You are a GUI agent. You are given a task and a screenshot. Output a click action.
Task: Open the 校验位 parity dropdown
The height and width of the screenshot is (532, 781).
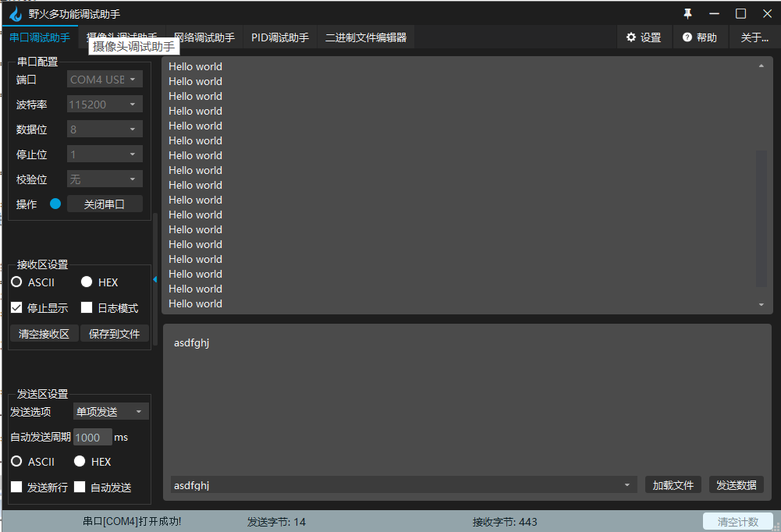pos(105,179)
